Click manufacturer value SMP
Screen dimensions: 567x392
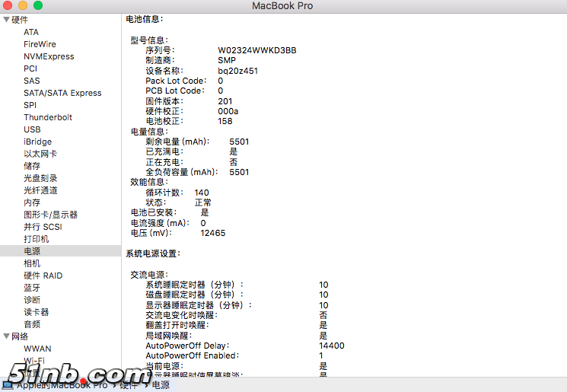pyautogui.click(x=227, y=60)
